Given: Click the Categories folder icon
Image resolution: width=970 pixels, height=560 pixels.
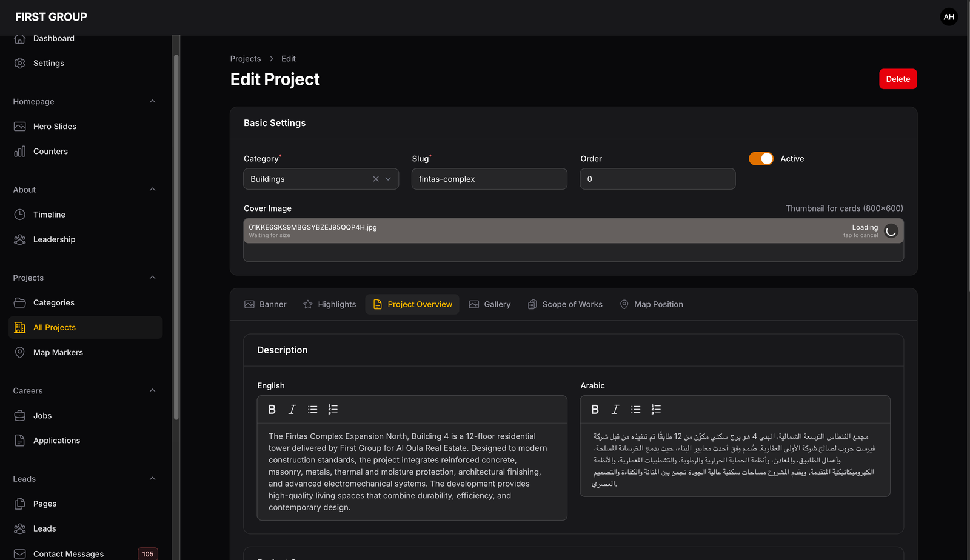Looking at the screenshot, I should (x=20, y=302).
